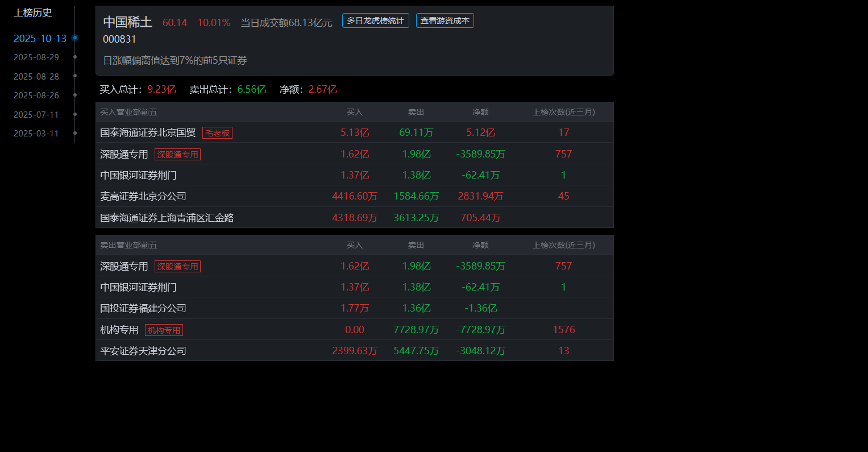Click the 机构专用 tag
Viewport: 868px width, 452px height.
pos(164,330)
